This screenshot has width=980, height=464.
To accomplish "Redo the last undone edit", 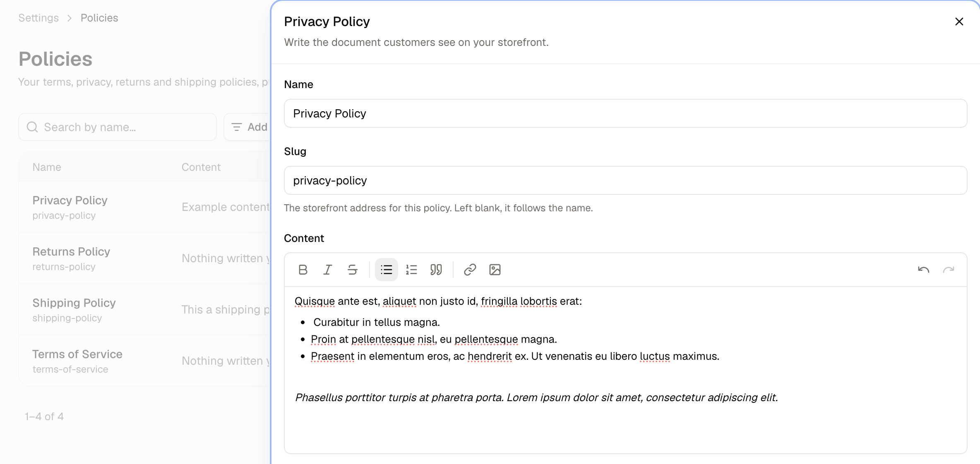I will click(949, 270).
